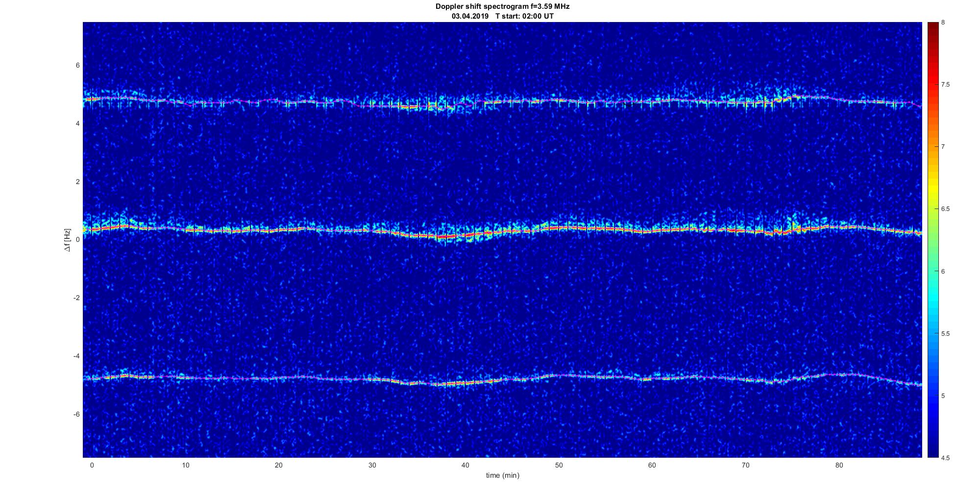Click the x-axis tick label 80
980x491 pixels.
coord(839,465)
